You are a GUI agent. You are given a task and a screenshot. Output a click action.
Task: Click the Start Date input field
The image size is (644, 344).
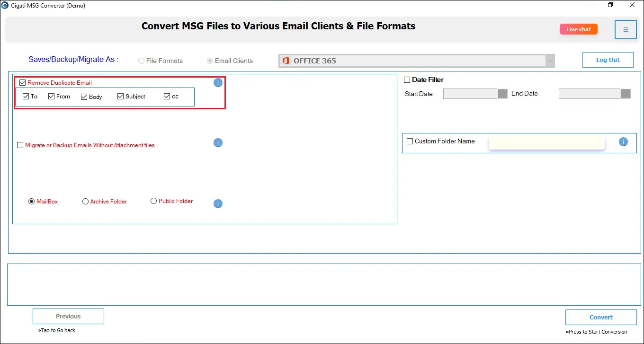(470, 94)
